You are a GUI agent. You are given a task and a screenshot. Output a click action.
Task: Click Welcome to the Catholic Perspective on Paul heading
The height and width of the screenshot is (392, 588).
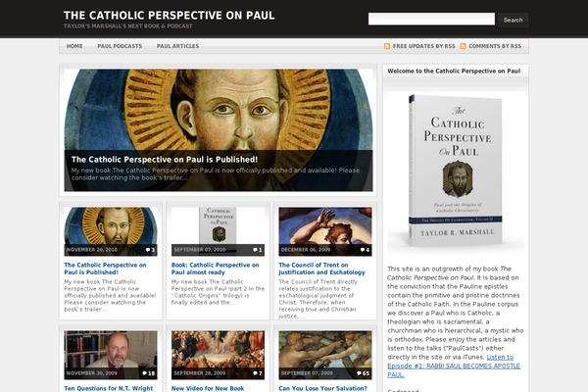point(454,71)
